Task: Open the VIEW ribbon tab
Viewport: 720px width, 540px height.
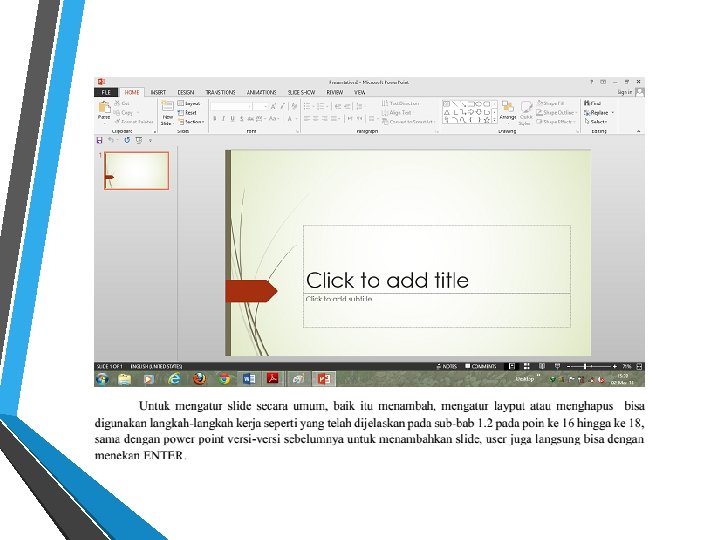Action: pyautogui.click(x=360, y=92)
